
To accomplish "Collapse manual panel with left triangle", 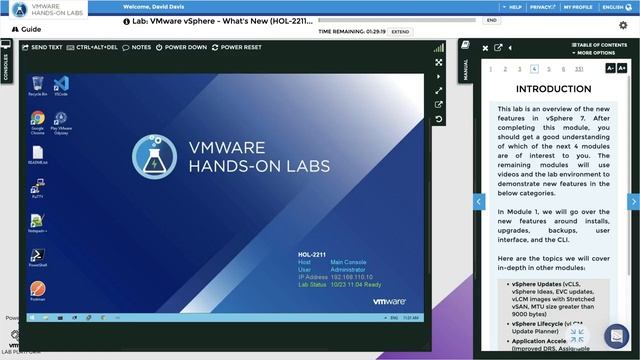I will tap(510, 48).
